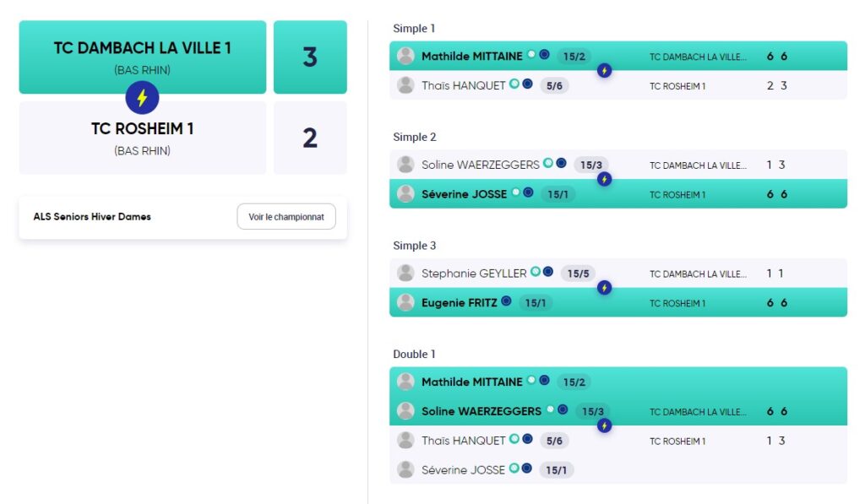Open the TC DAMBACH LA VILLE 1 team card
This screenshot has height=504, width=865.
click(x=142, y=57)
